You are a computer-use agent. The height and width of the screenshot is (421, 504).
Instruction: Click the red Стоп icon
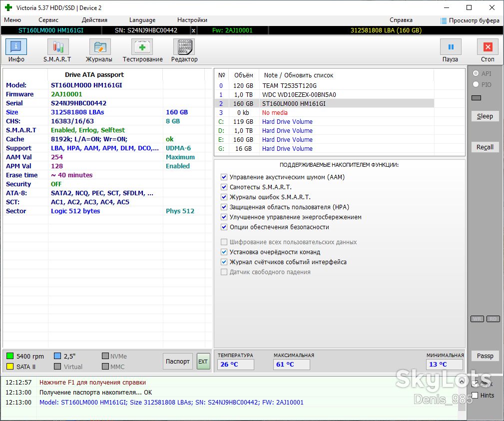(488, 47)
